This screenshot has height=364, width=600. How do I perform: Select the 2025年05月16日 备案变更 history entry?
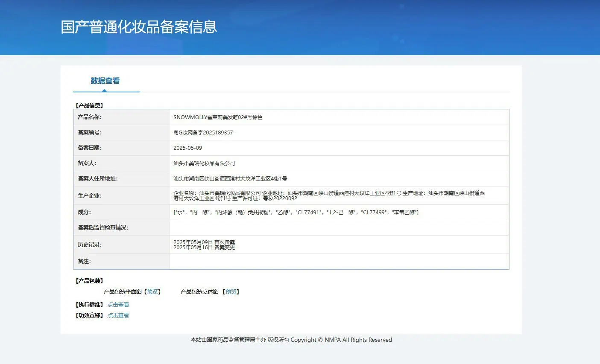(204, 247)
